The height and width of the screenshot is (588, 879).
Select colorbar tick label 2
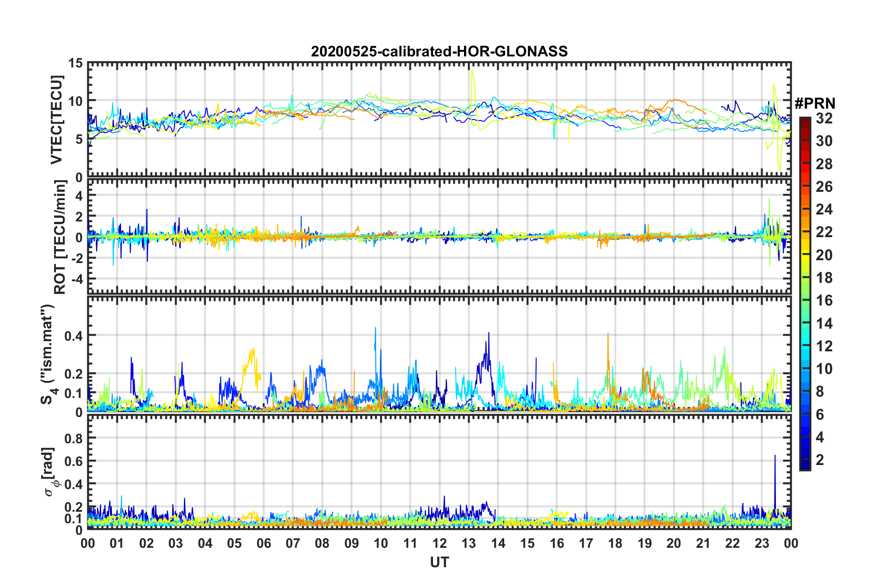click(820, 460)
